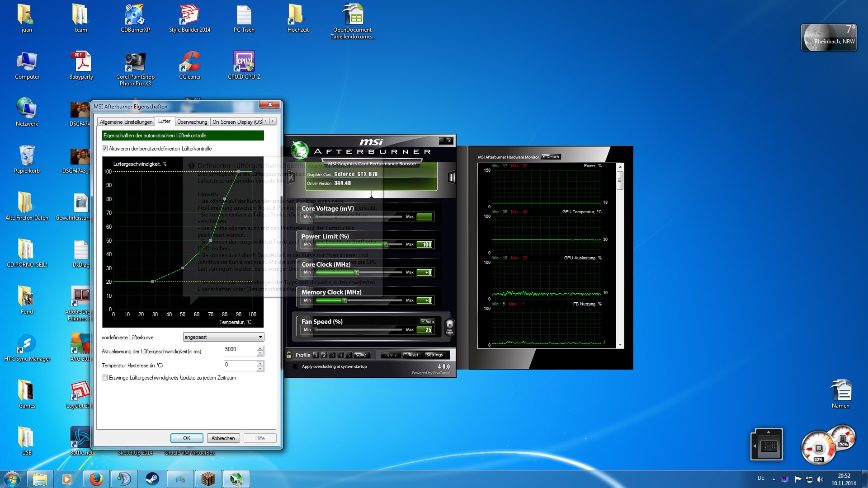868x488 pixels.
Task: Uncheck Aktivieren der benutzerdefinierten Lüfterkontrolle
Action: (105, 149)
